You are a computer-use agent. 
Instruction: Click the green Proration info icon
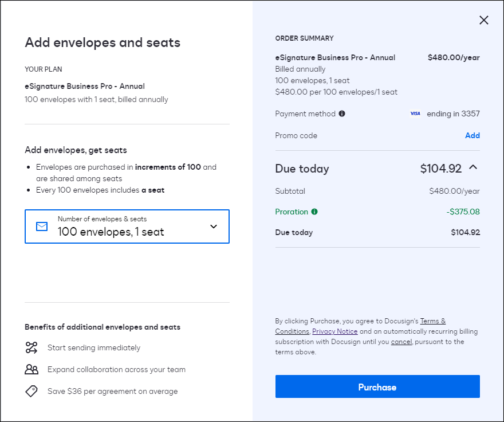(314, 212)
